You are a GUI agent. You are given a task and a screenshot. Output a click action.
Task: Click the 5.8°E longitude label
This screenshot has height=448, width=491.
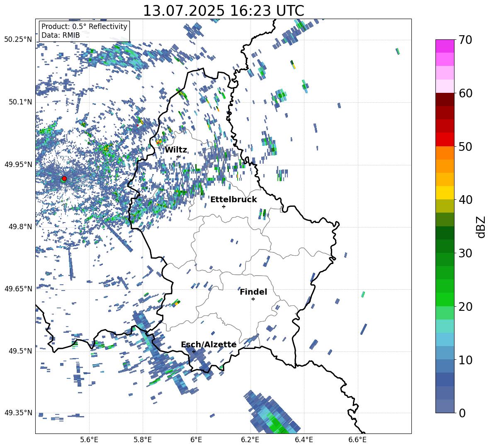pos(143,440)
